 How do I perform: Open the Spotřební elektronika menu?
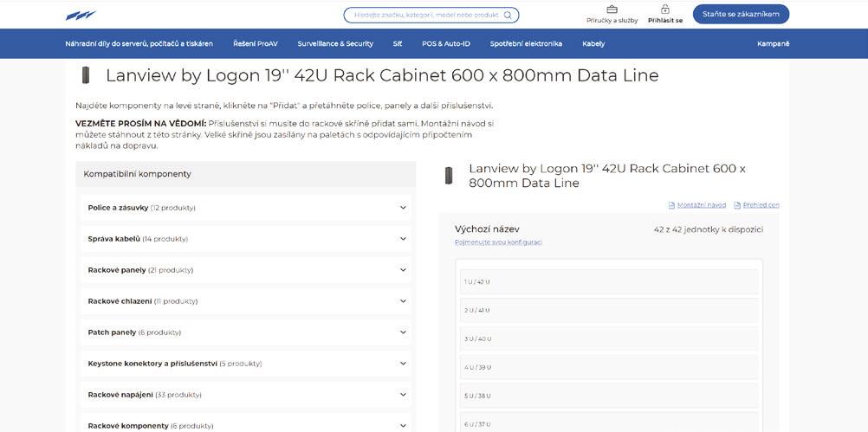click(x=526, y=43)
